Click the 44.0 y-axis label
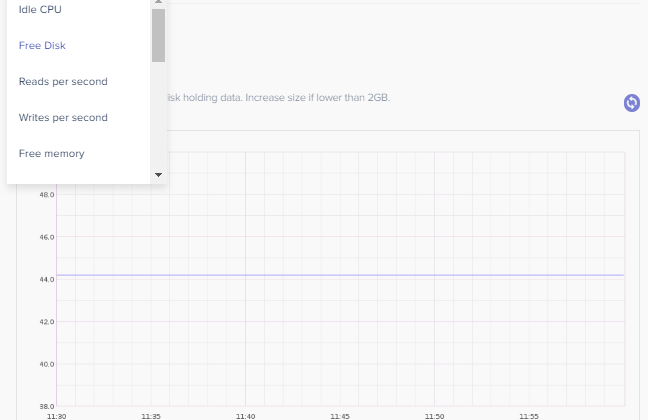This screenshot has height=420, width=648. coord(47,279)
